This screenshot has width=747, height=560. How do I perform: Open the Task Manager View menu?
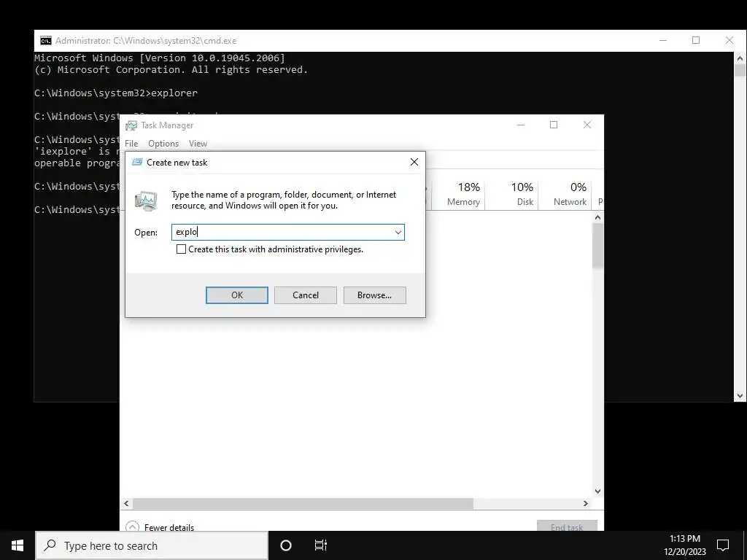click(x=198, y=144)
